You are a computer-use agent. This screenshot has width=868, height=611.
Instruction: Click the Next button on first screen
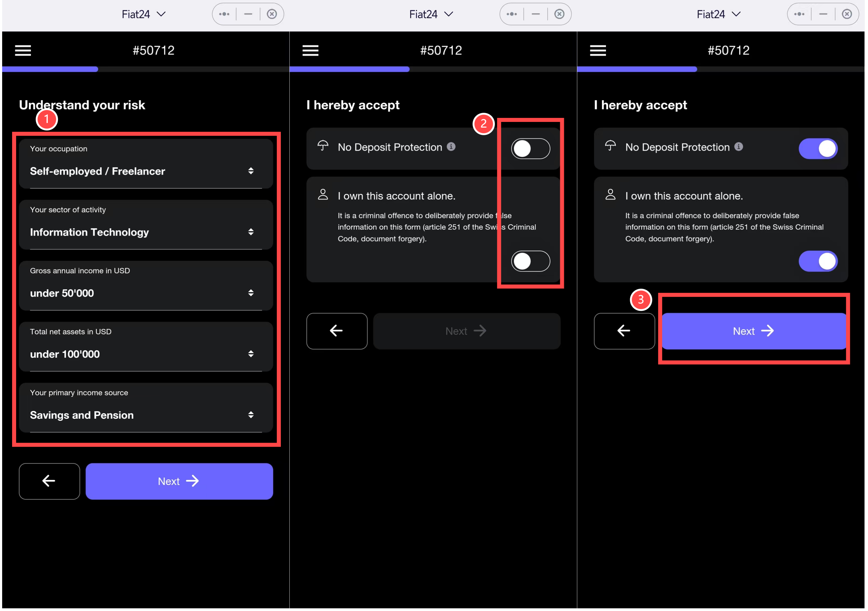point(179,481)
